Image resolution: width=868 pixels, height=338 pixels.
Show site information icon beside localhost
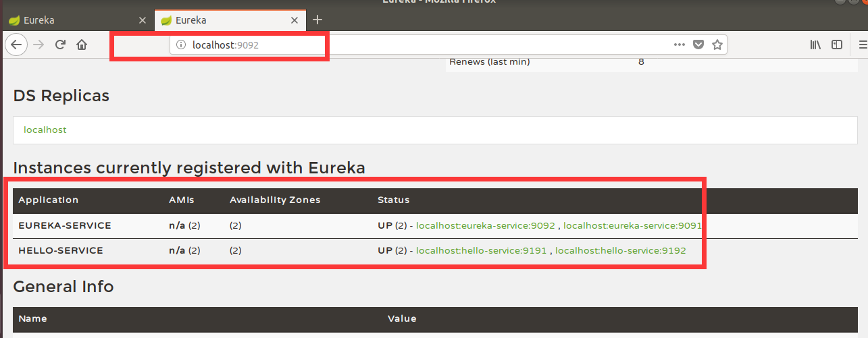coord(180,45)
